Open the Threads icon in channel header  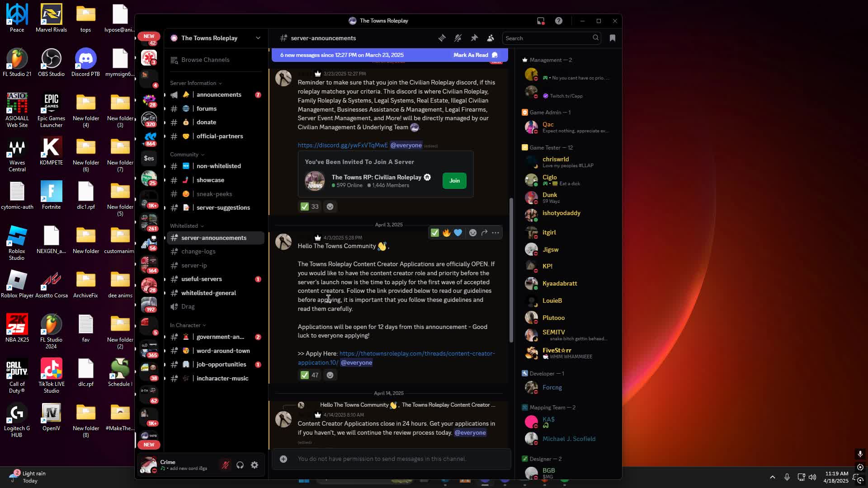[442, 38]
